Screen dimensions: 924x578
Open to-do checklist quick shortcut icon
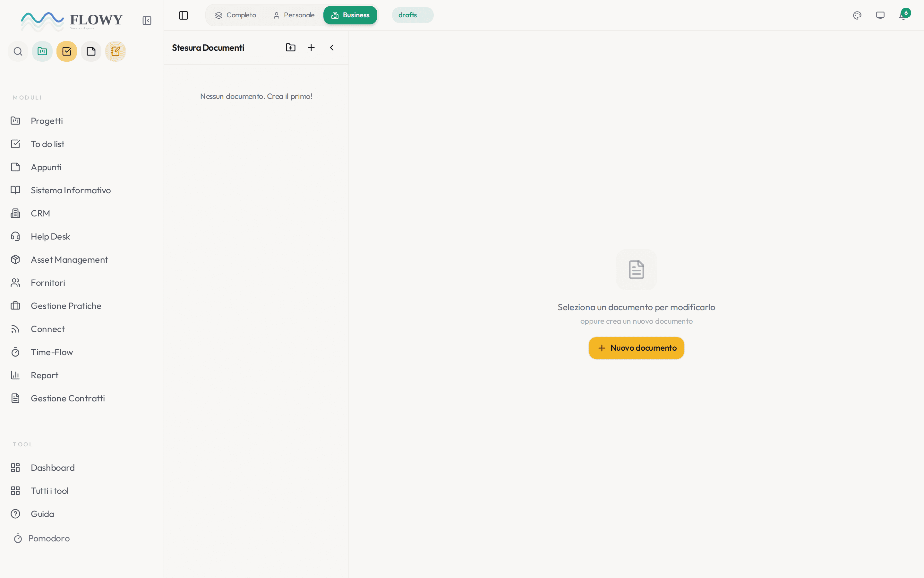67,52
